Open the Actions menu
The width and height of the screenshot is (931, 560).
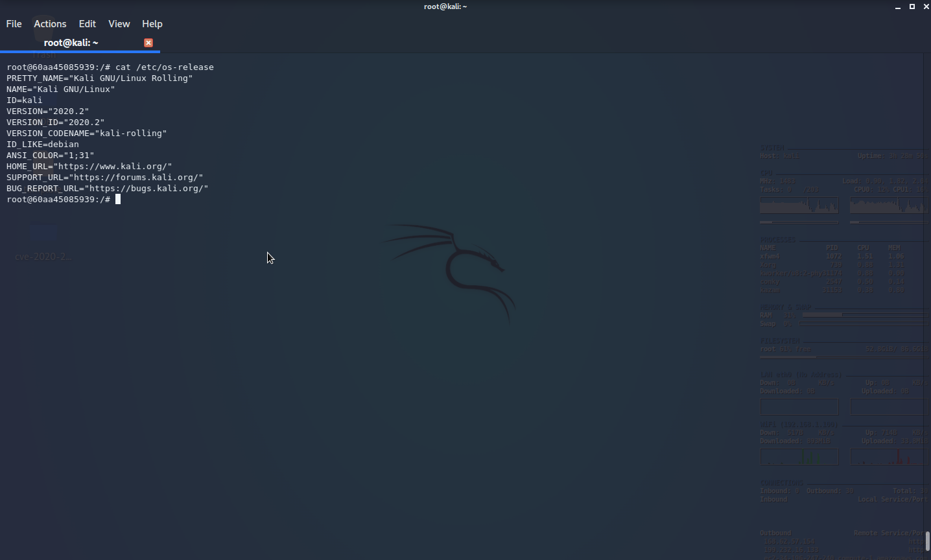coord(50,24)
